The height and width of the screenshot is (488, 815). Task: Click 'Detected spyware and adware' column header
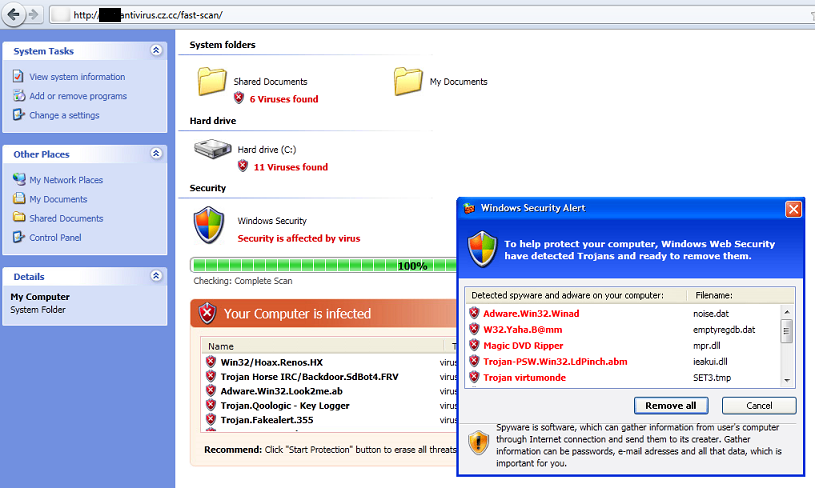click(x=567, y=295)
